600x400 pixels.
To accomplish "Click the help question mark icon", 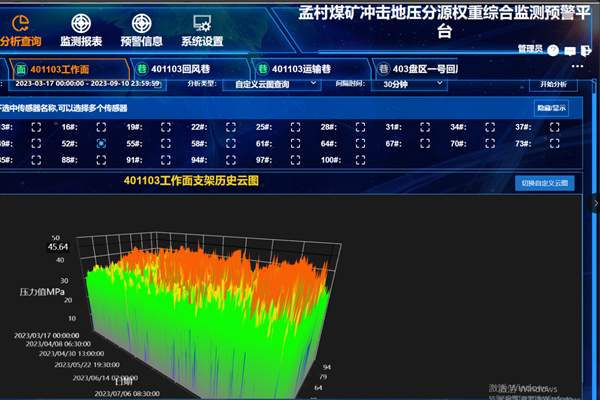I will coord(553,50).
